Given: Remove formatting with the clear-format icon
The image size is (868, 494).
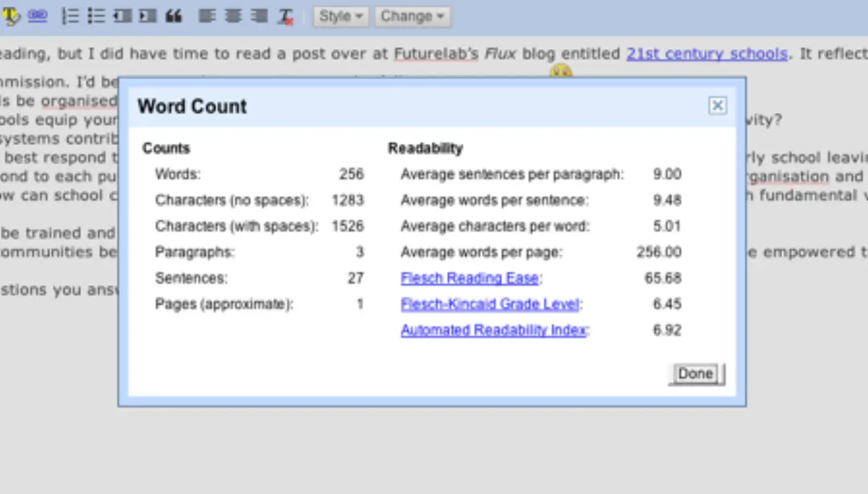Looking at the screenshot, I should [x=285, y=16].
